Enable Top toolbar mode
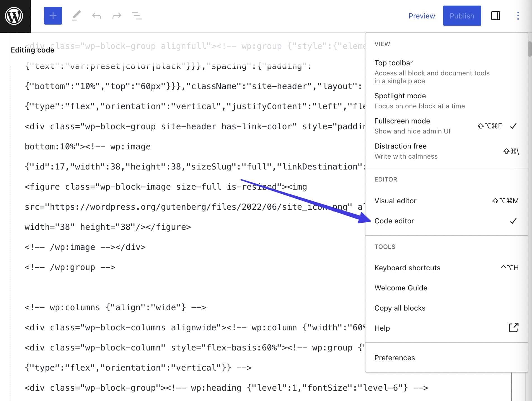This screenshot has width=532, height=401. click(x=393, y=63)
